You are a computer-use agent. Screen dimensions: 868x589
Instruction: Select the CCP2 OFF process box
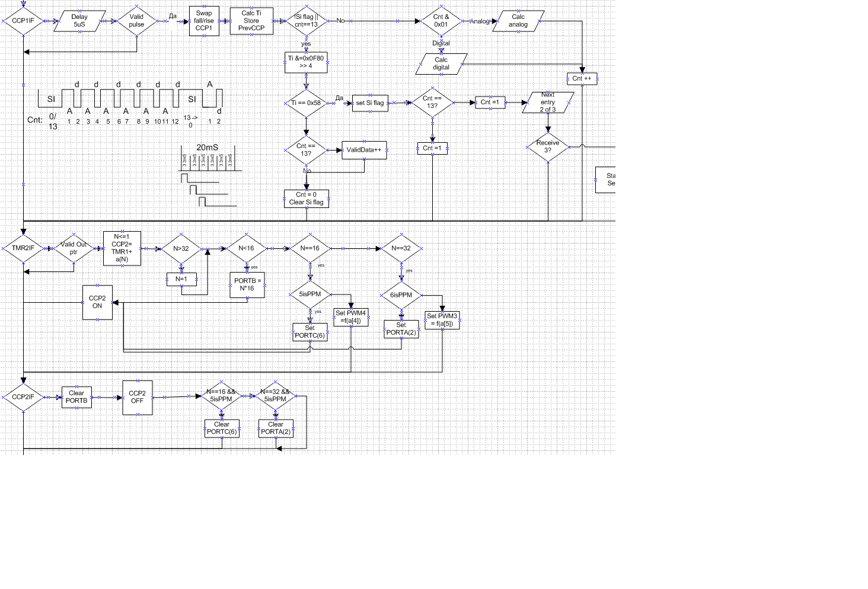tap(137, 397)
